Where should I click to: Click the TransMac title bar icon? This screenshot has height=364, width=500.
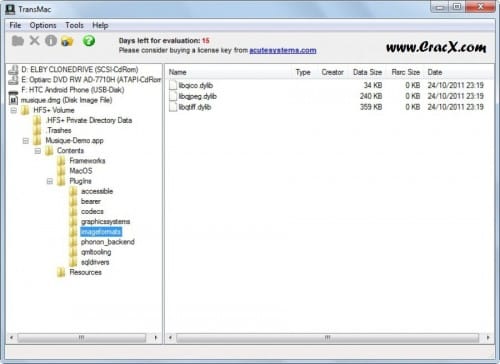[x=10, y=9]
